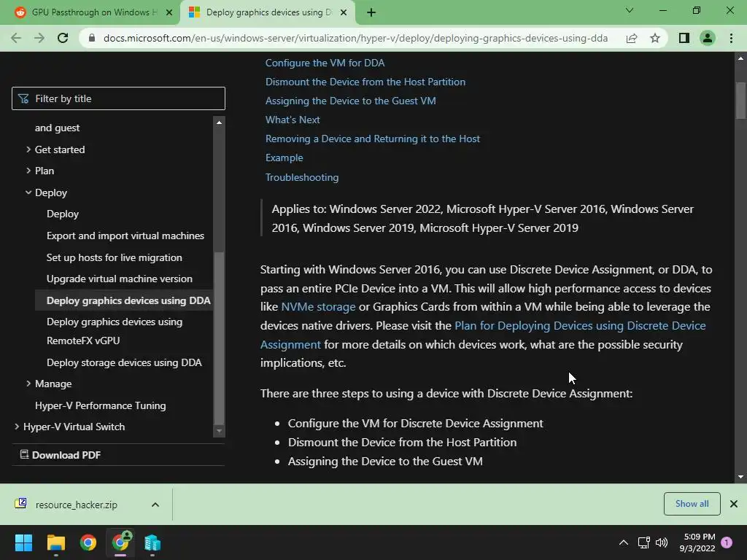Click the sidebar scrollbar thumb
Screen dimensions: 747x560
tap(219, 337)
